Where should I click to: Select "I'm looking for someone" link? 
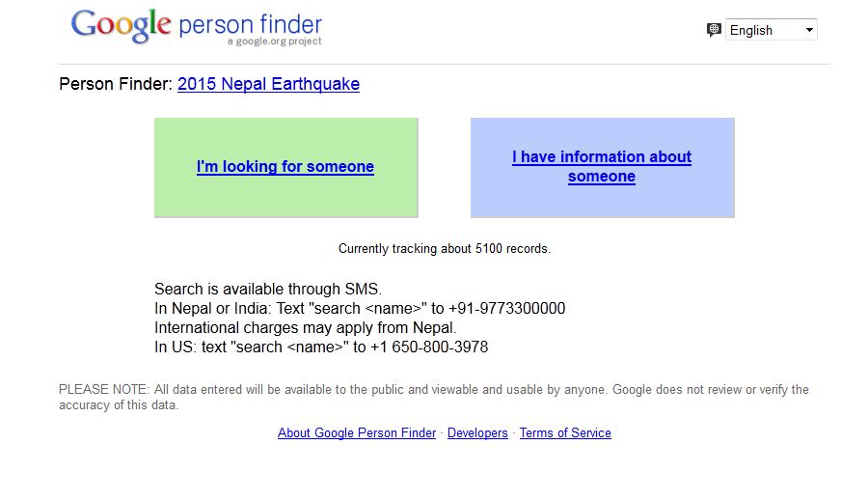(285, 167)
